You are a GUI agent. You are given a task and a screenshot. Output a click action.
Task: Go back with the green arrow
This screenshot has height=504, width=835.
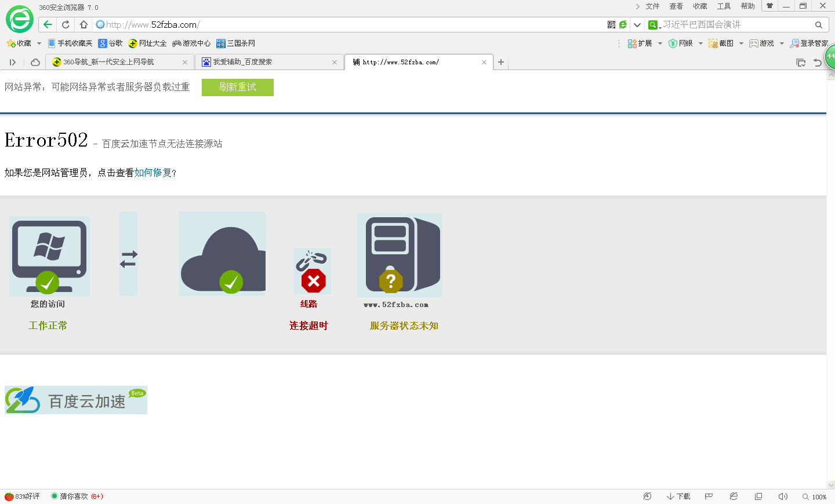48,24
